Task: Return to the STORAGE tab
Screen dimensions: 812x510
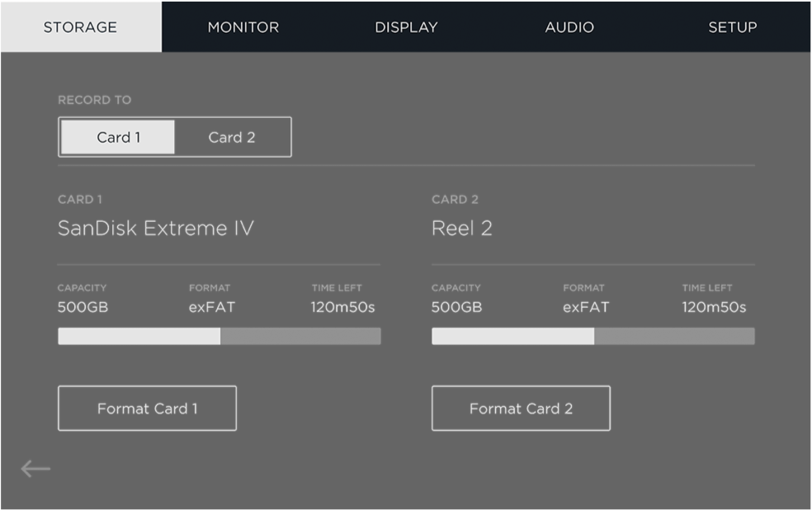Action: tap(80, 26)
